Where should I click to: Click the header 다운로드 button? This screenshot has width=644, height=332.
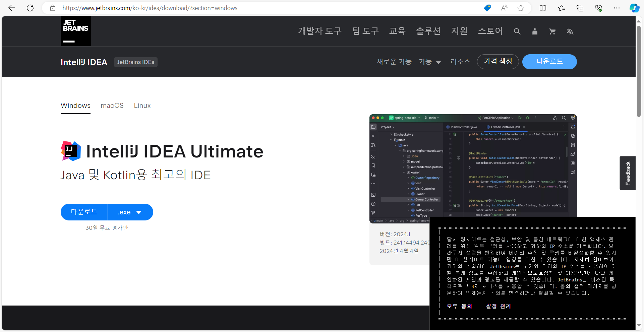(x=549, y=62)
